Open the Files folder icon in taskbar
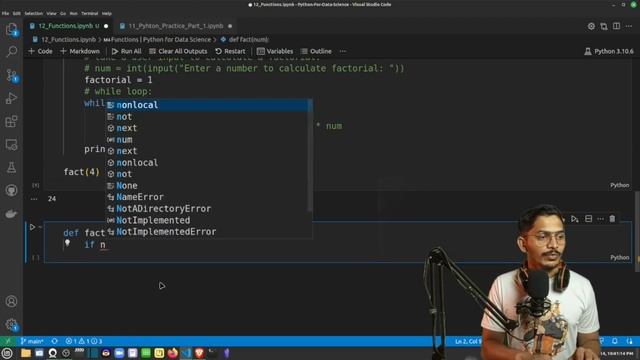The width and height of the screenshot is (640, 360). (x=26, y=353)
